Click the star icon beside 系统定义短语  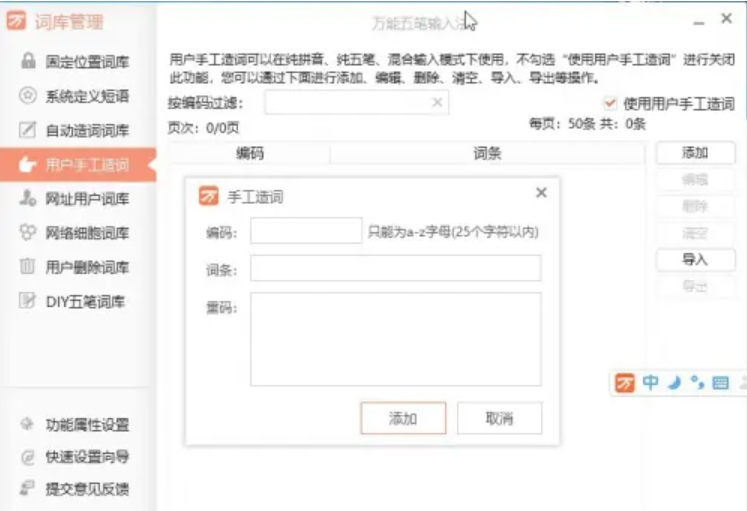click(28, 95)
